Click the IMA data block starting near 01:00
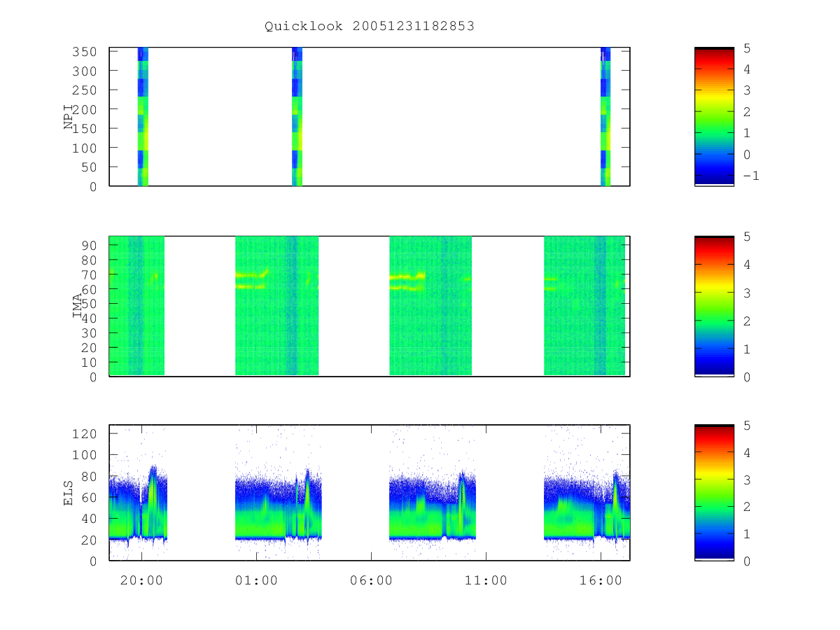Viewport: 840px width, 630px height. (x=276, y=306)
